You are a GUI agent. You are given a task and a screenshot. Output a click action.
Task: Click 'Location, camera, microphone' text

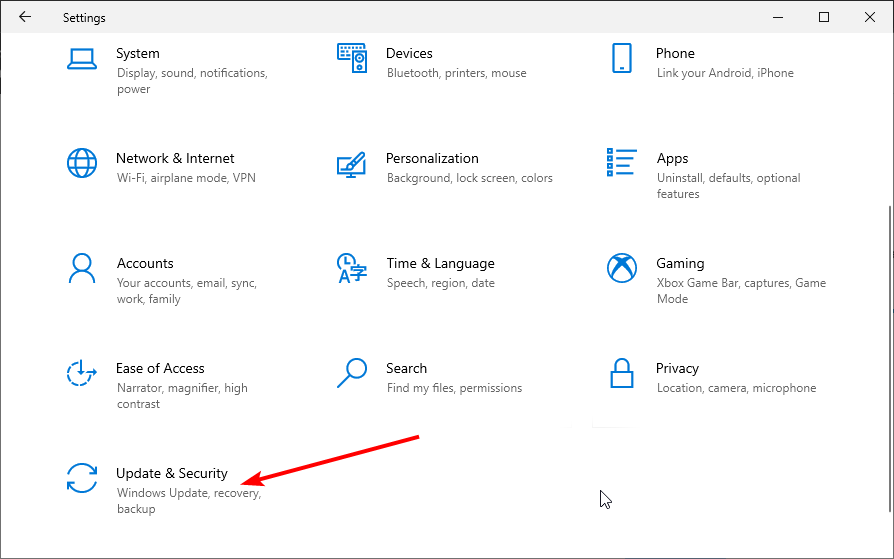pyautogui.click(x=737, y=388)
